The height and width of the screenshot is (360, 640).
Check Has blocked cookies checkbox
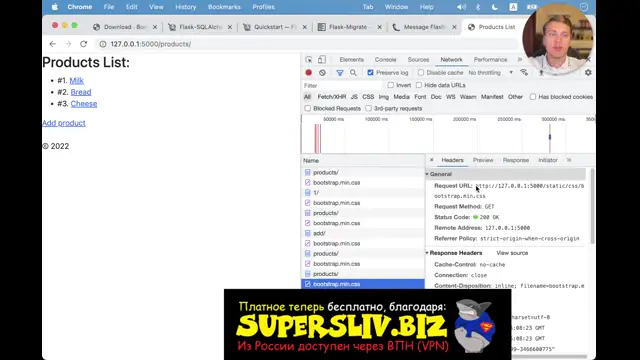click(533, 97)
